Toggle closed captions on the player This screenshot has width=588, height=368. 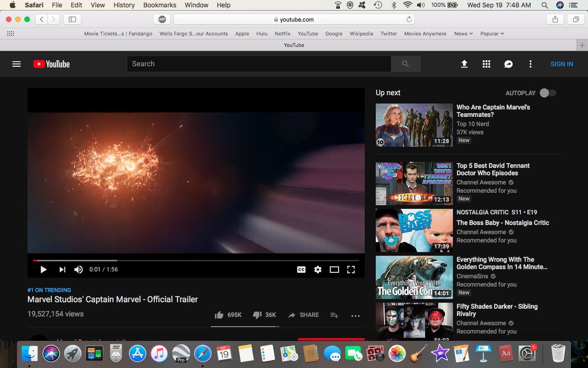pos(301,269)
